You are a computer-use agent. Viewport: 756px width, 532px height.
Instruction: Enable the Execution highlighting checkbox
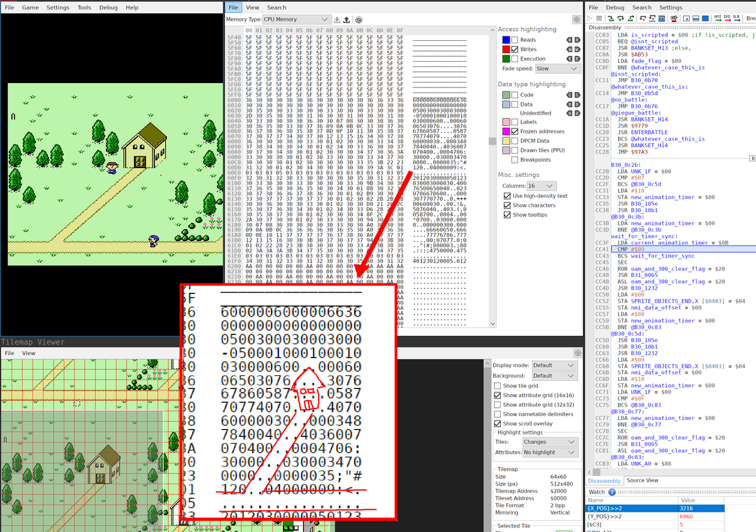tap(515, 59)
